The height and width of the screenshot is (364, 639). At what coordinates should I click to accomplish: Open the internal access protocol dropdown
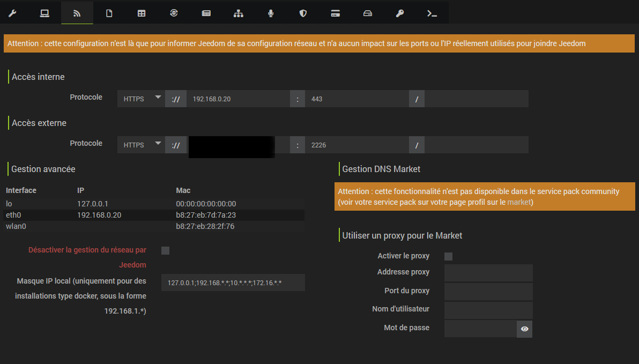(x=141, y=99)
